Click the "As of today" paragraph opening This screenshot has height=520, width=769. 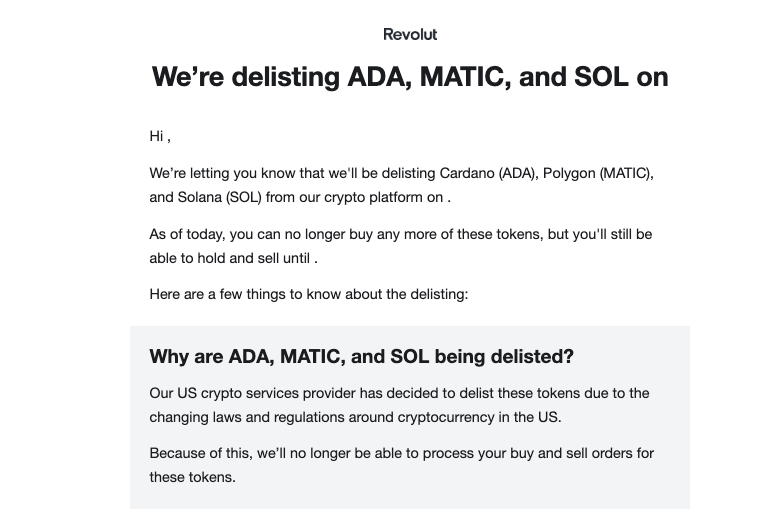(x=187, y=234)
